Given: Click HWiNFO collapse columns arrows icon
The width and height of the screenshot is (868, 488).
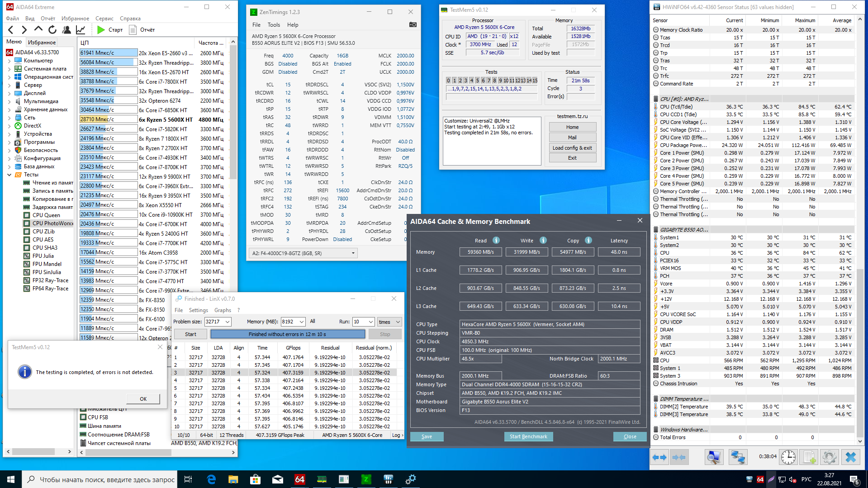Looking at the screenshot, I should point(679,457).
